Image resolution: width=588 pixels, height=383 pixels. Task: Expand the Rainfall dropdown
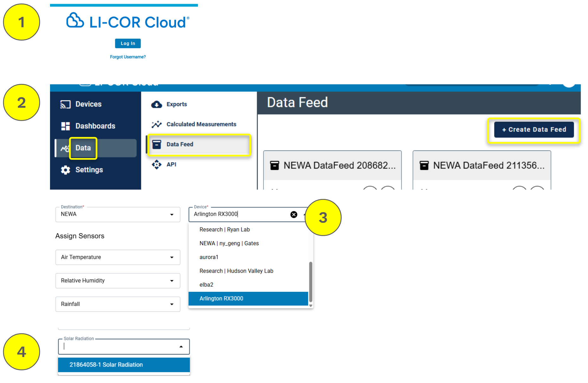tap(118, 304)
